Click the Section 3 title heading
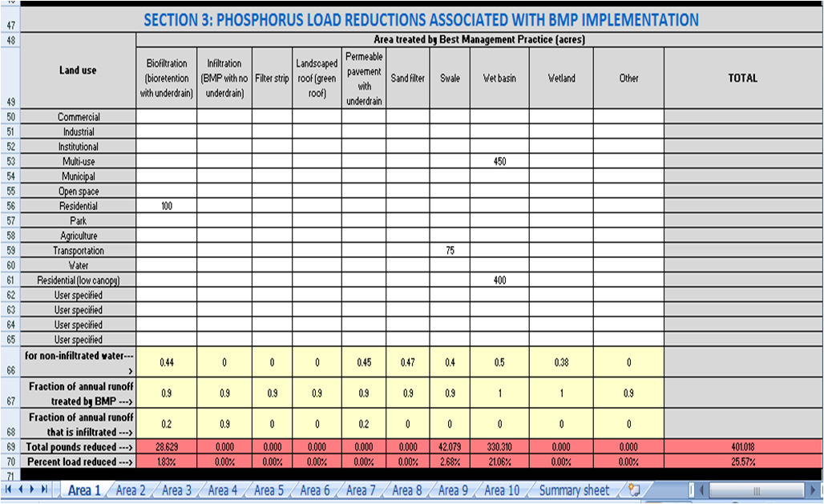 tap(420, 20)
